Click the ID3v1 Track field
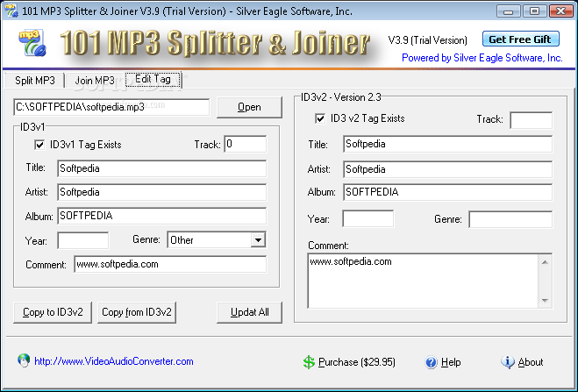578x392 pixels. click(245, 144)
